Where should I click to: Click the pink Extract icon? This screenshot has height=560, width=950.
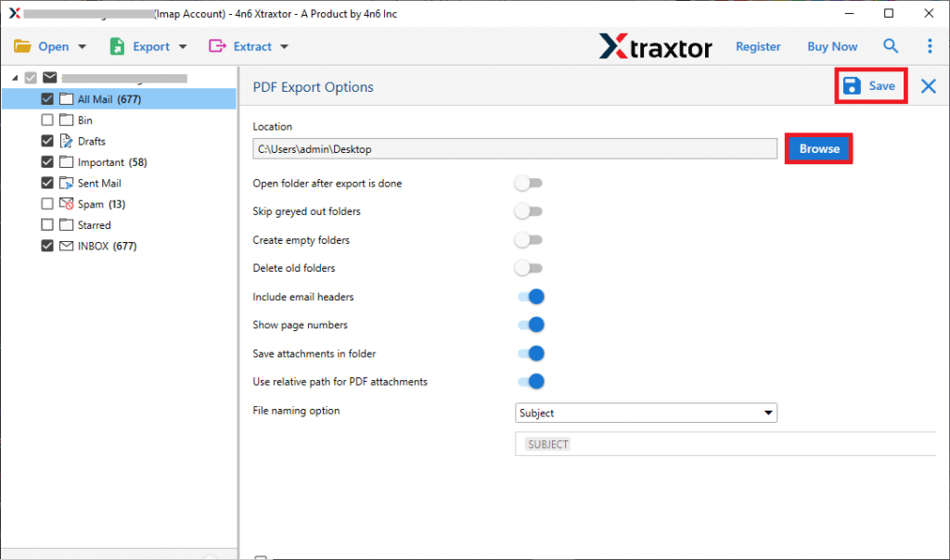tap(217, 46)
